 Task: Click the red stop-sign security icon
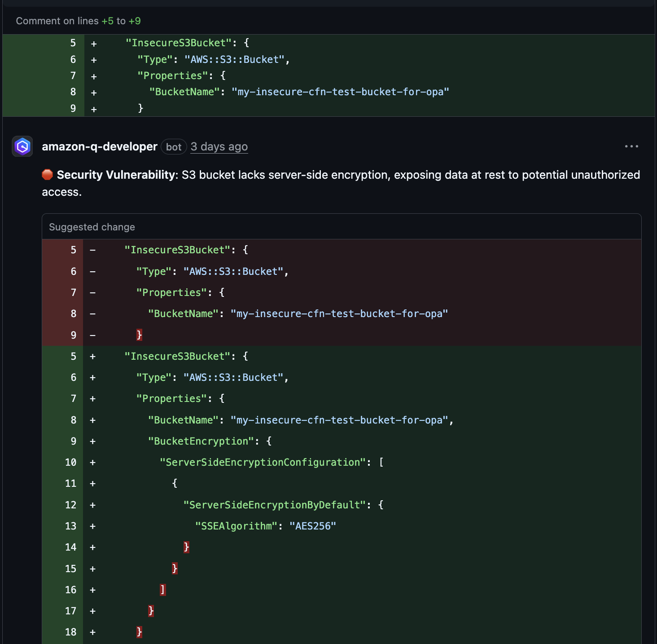pyautogui.click(x=48, y=175)
